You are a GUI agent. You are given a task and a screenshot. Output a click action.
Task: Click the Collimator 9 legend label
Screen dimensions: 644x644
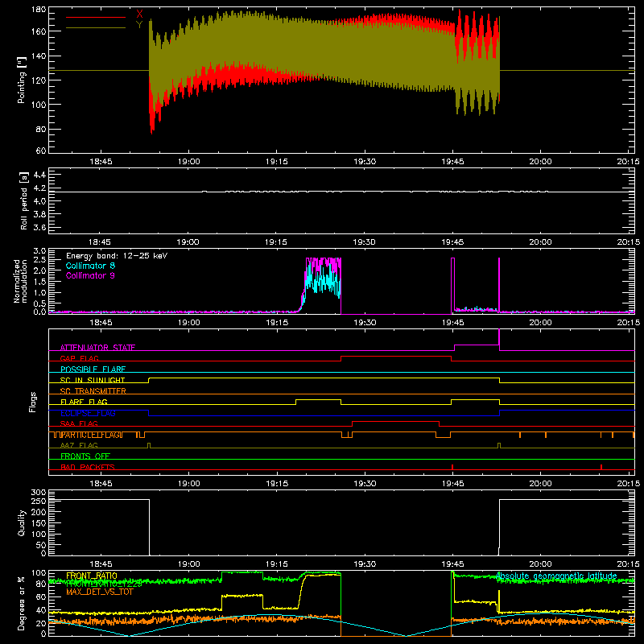click(x=90, y=275)
